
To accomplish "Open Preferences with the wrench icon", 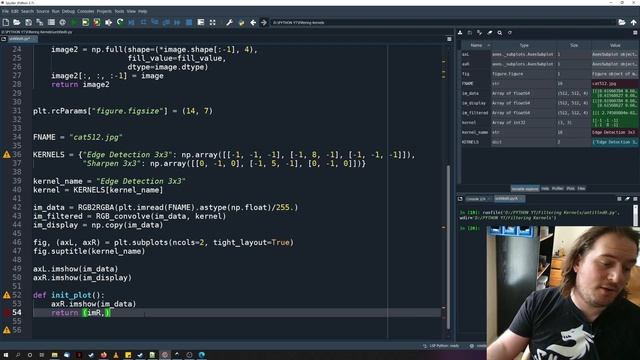I will 229,22.
